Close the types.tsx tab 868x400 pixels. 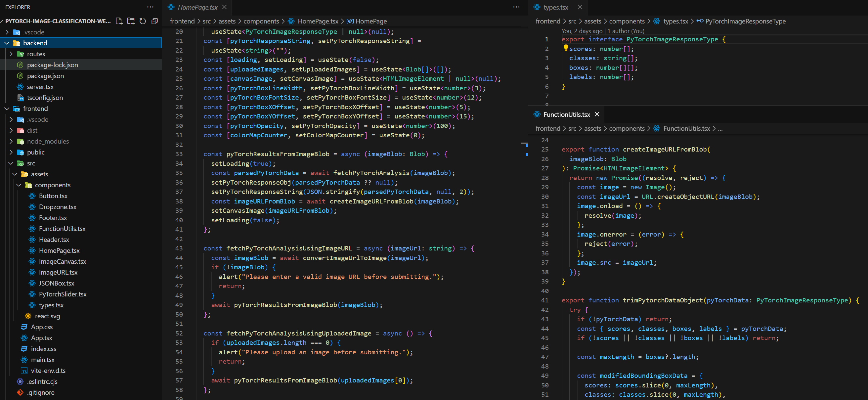(580, 7)
